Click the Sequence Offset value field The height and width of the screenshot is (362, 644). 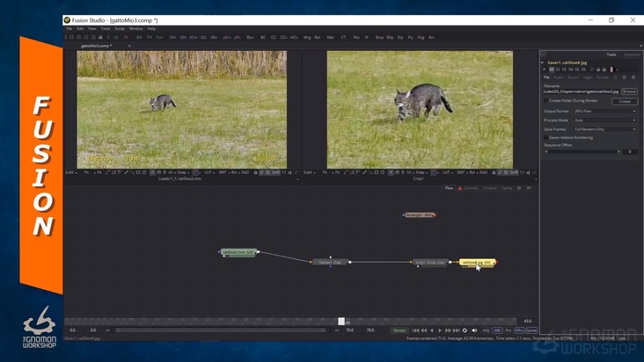[630, 152]
